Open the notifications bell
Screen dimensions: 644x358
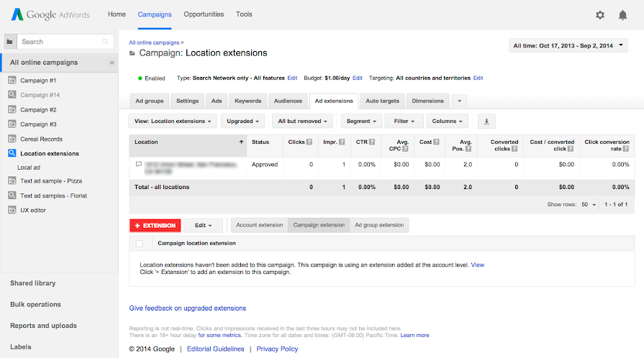pyautogui.click(x=622, y=15)
